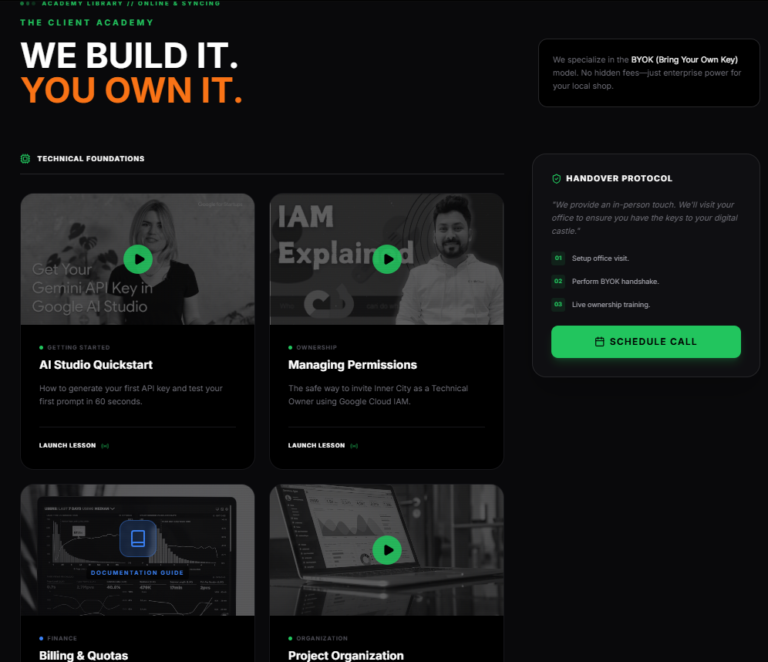Click the Organization category tag
The width and height of the screenshot is (768, 662).
(322, 638)
